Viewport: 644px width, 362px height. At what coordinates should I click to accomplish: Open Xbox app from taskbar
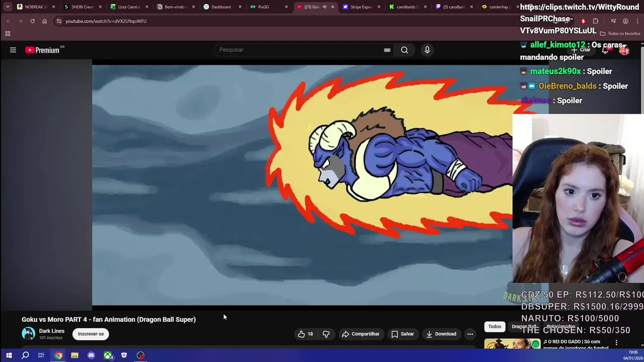(x=108, y=355)
